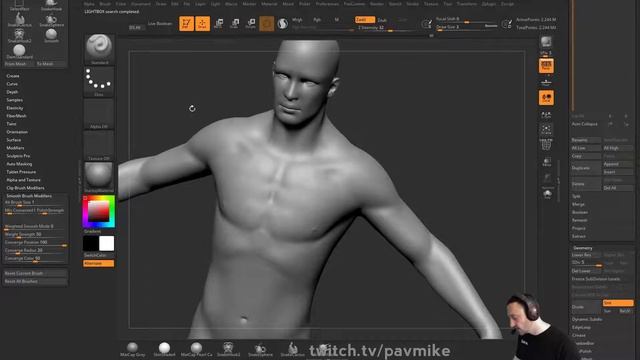Click the Solo icon on right shelf
Screen dimensions: 640x360
click(x=547, y=195)
